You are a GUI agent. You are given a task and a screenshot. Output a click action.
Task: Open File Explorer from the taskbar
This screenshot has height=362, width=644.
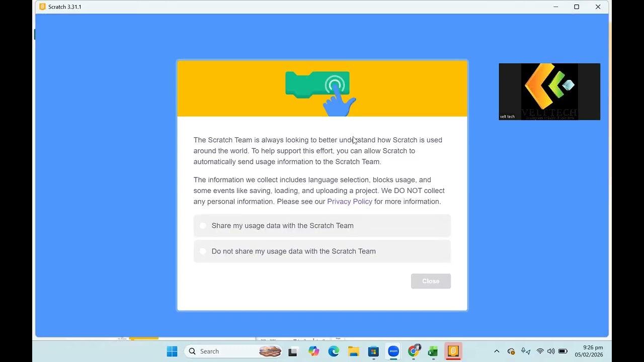354,351
